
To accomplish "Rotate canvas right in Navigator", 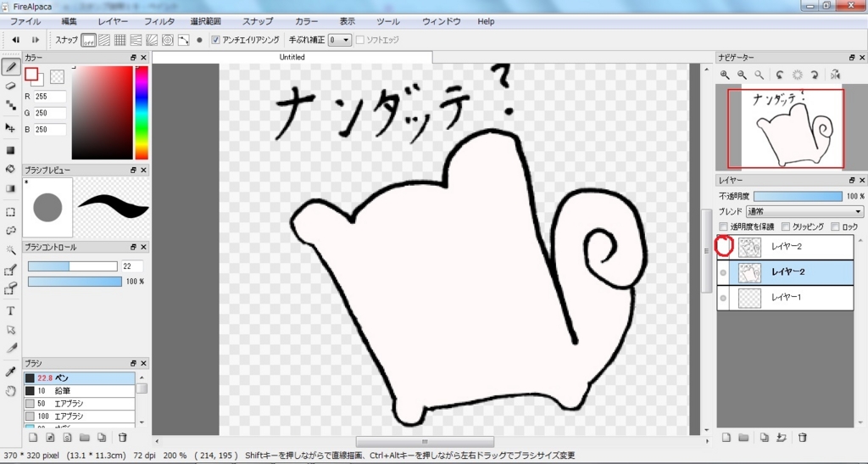I will click(x=815, y=75).
